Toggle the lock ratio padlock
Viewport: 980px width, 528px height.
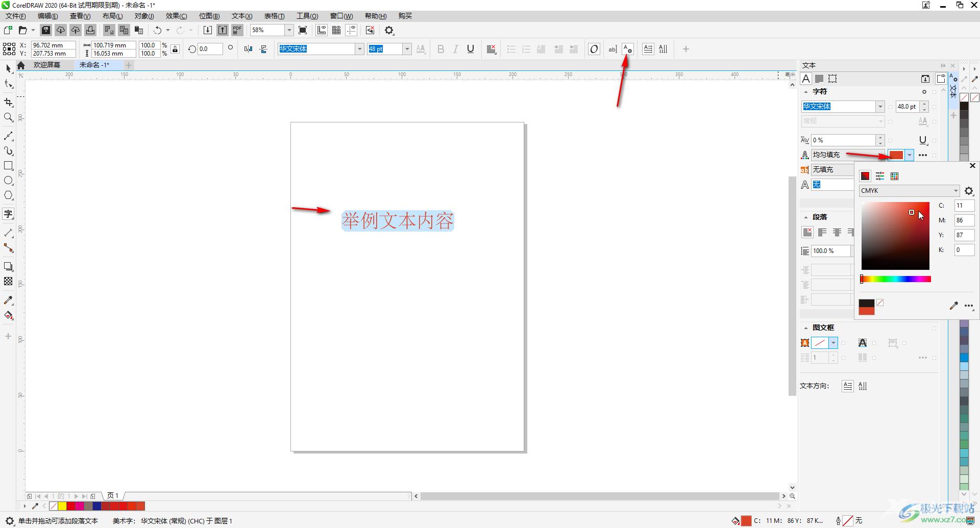(x=175, y=49)
